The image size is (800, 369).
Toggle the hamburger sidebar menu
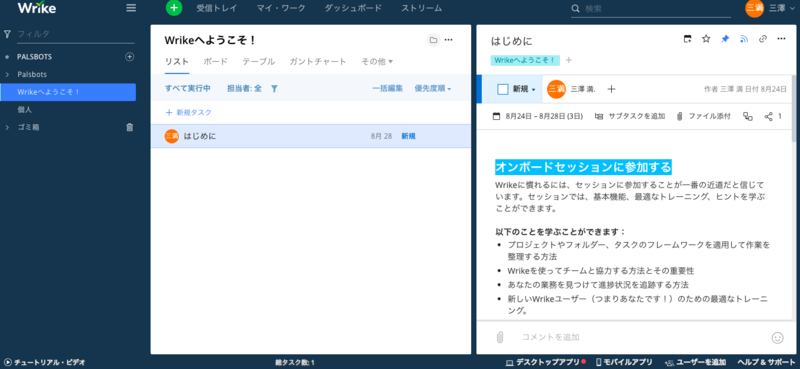click(x=131, y=8)
